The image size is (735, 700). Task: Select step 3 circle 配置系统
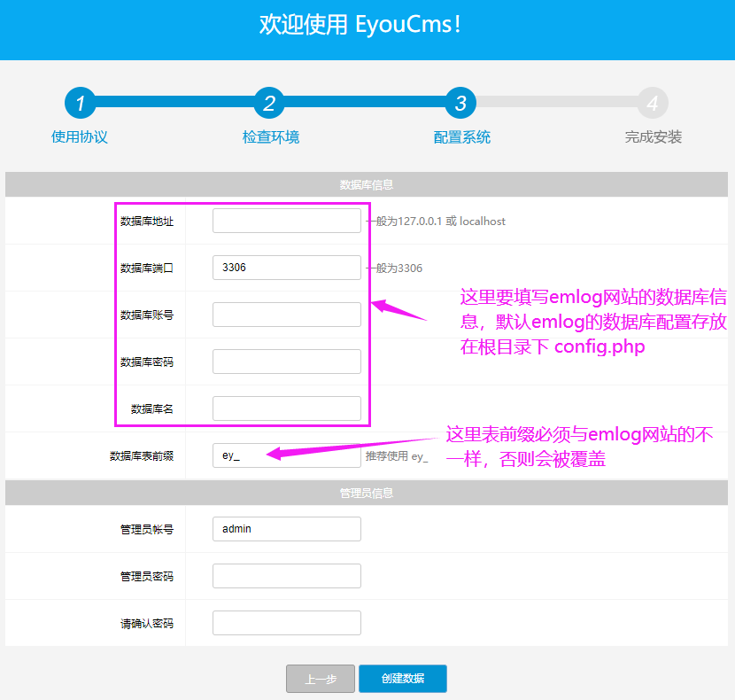(460, 103)
